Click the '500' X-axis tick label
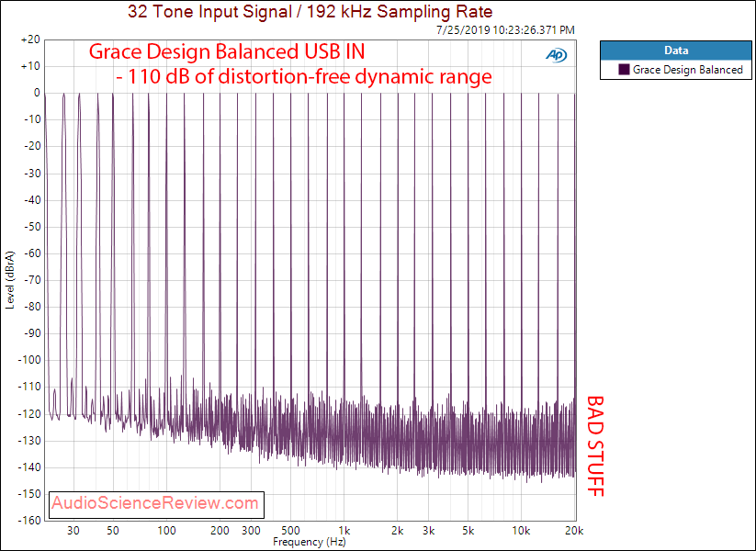This screenshot has height=551, width=756. tap(290, 531)
